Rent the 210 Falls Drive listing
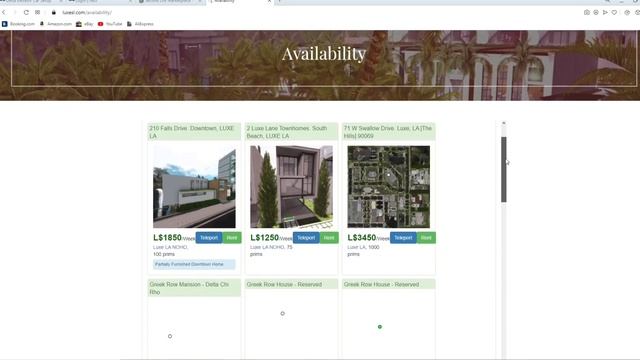The image size is (640, 360). click(x=232, y=238)
